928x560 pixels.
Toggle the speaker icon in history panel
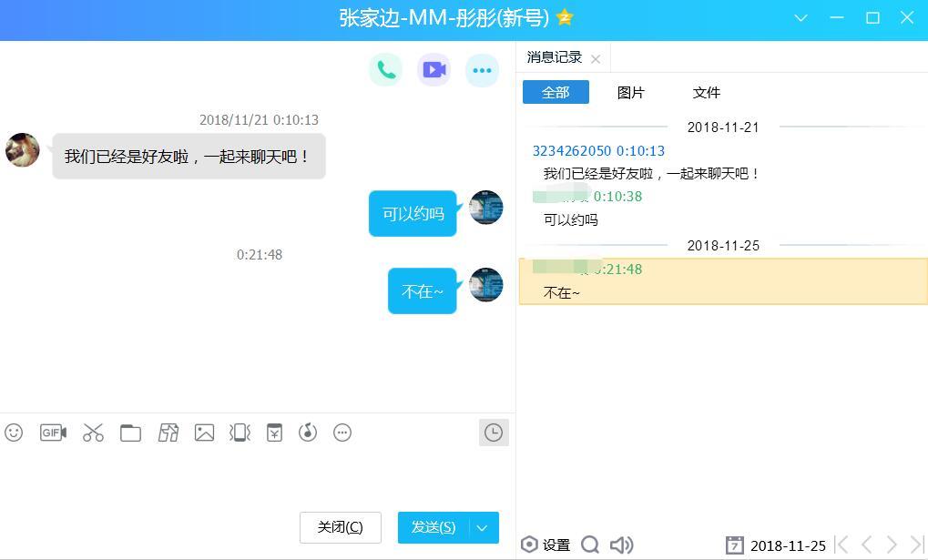(621, 545)
